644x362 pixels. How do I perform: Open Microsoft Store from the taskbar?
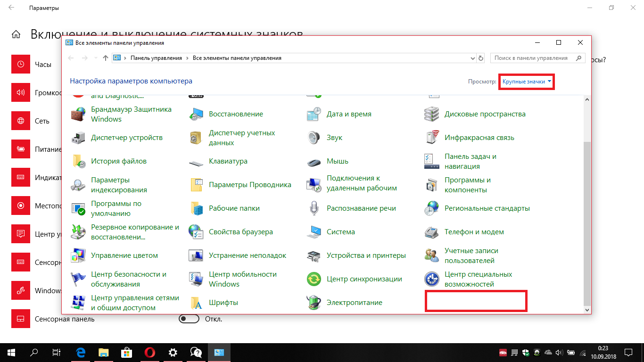127,352
